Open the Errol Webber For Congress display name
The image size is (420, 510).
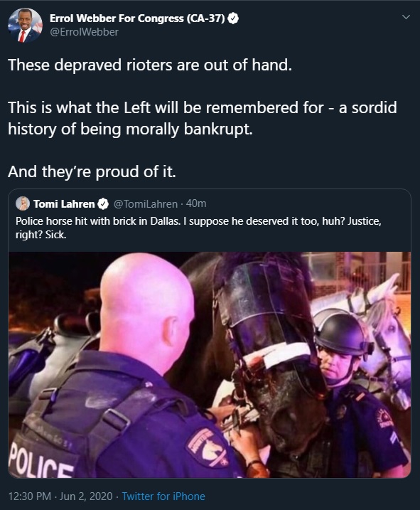pos(137,18)
